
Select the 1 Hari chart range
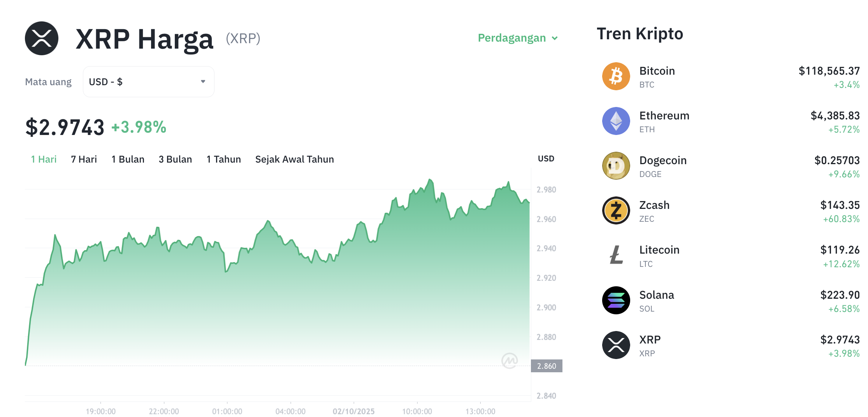tap(44, 159)
